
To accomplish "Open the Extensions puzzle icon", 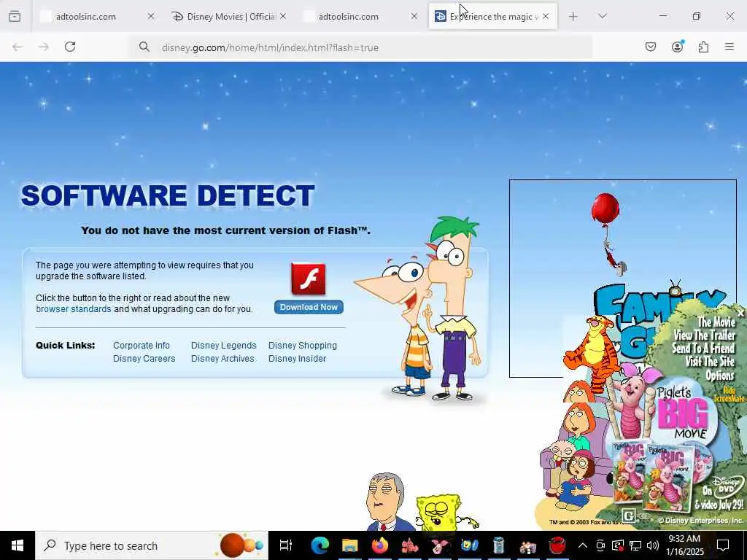I will tap(703, 47).
